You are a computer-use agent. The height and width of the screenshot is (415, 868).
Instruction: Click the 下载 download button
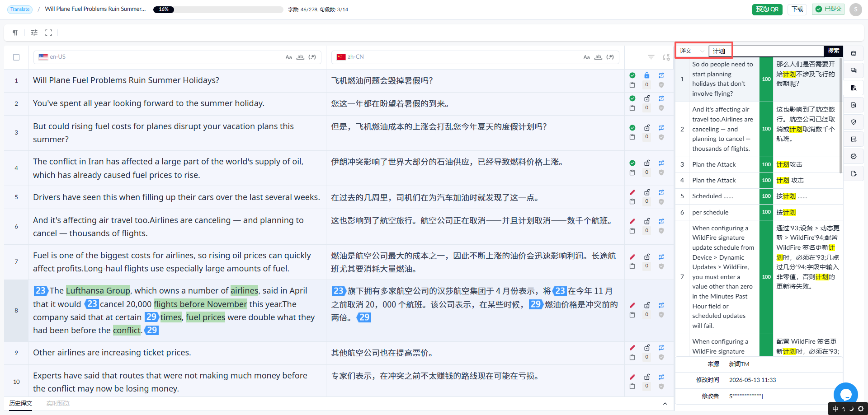[797, 9]
